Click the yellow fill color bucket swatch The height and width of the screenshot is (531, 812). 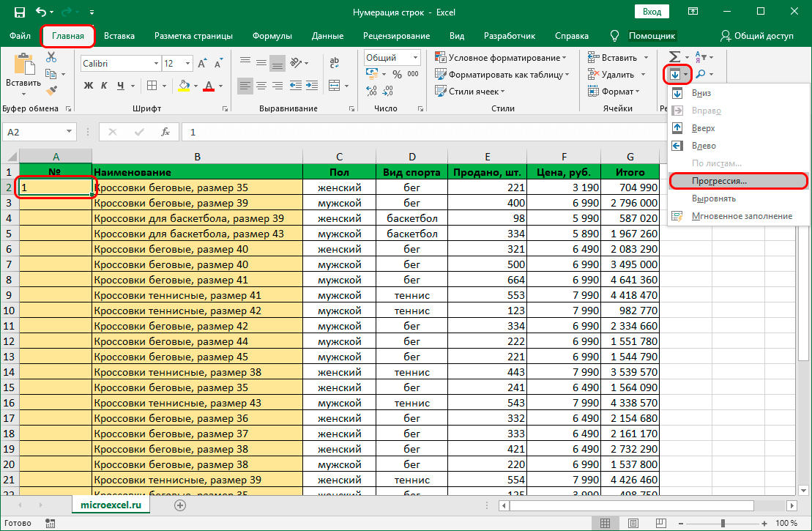184,86
